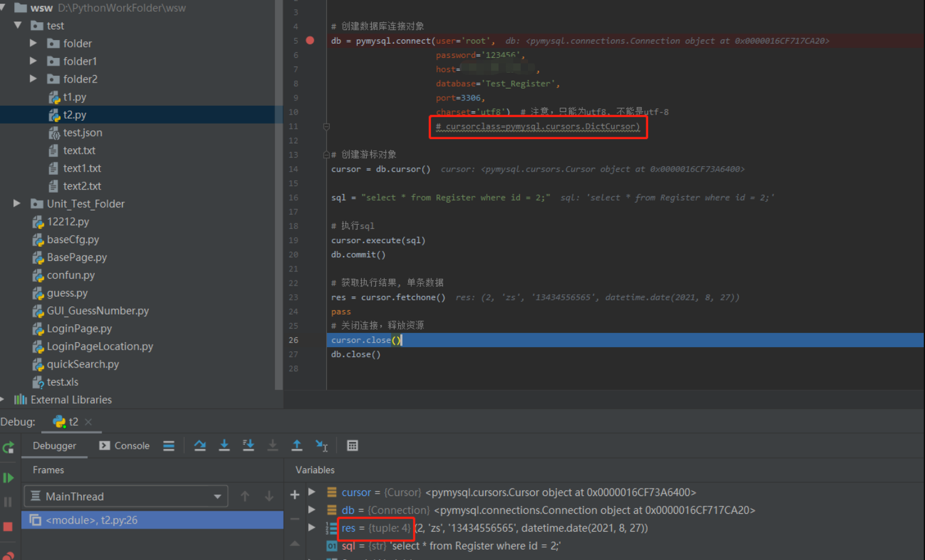925x560 pixels.
Task: Rerun the t2 debug session
Action: click(x=8, y=447)
